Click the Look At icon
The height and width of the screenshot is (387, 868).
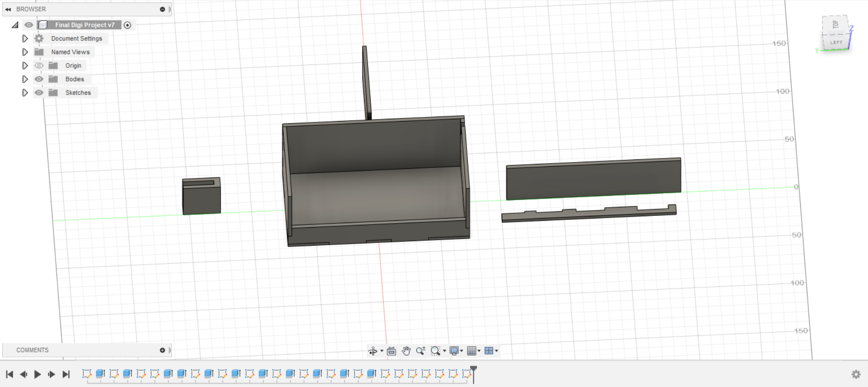point(392,351)
